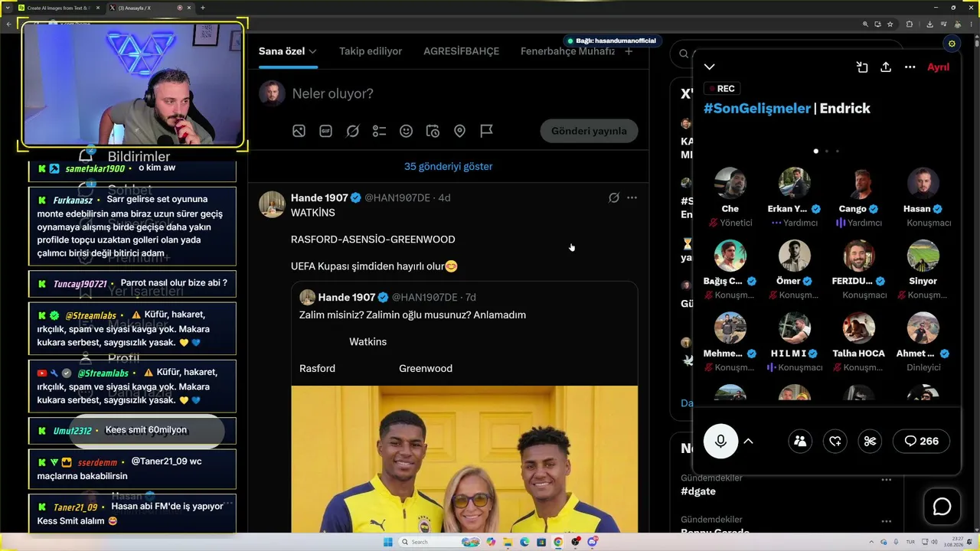Open Discord from the taskbar
The width and height of the screenshot is (980, 551).
point(593,542)
